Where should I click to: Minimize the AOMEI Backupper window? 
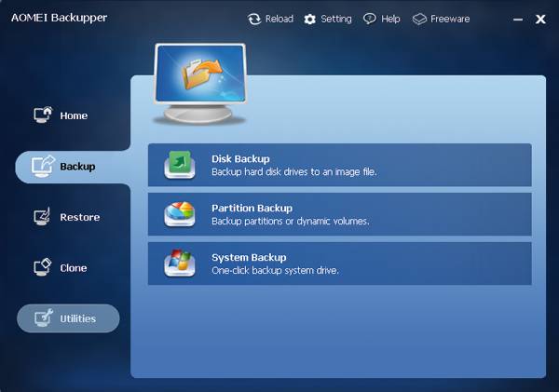[x=518, y=20]
